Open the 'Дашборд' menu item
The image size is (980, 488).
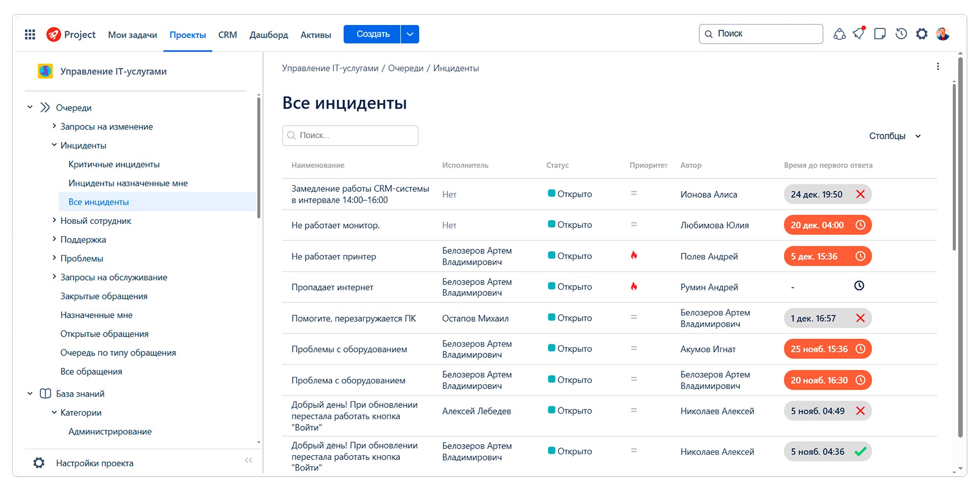click(x=268, y=35)
